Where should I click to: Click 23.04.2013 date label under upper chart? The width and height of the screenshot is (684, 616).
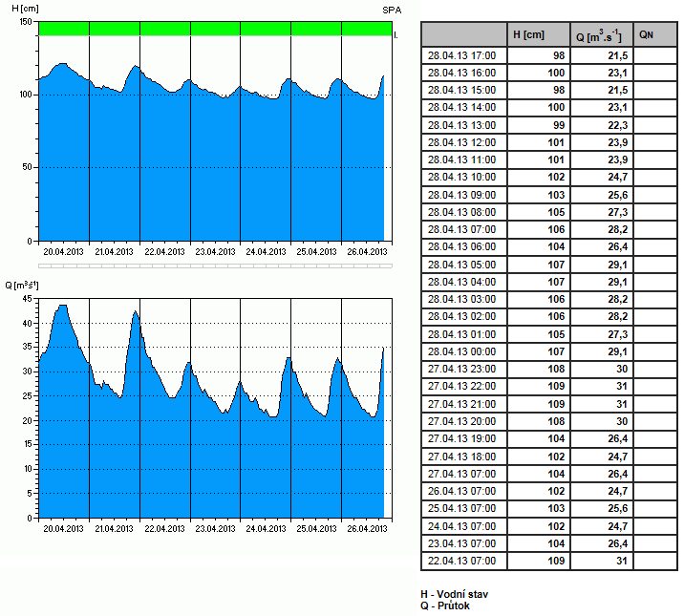coord(215,252)
